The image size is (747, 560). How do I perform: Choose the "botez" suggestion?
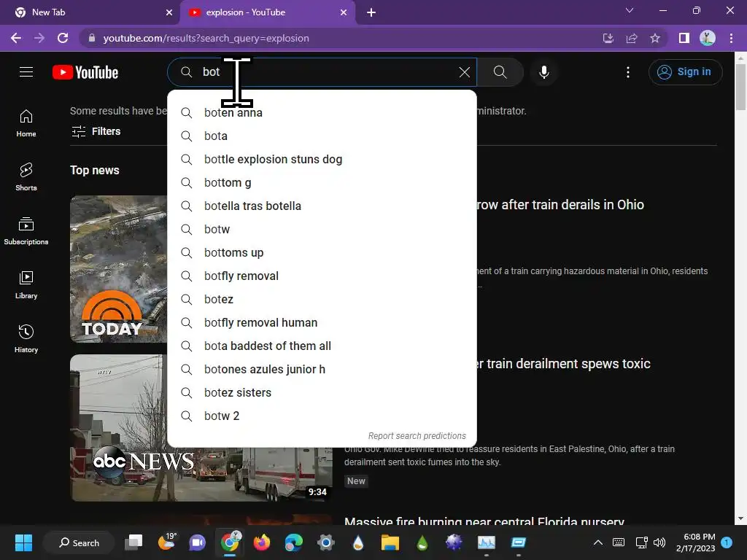coord(322,300)
